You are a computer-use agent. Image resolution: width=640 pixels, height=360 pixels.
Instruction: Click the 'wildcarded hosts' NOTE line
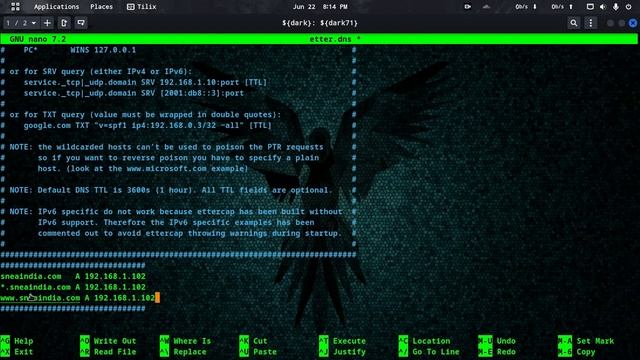166,147
